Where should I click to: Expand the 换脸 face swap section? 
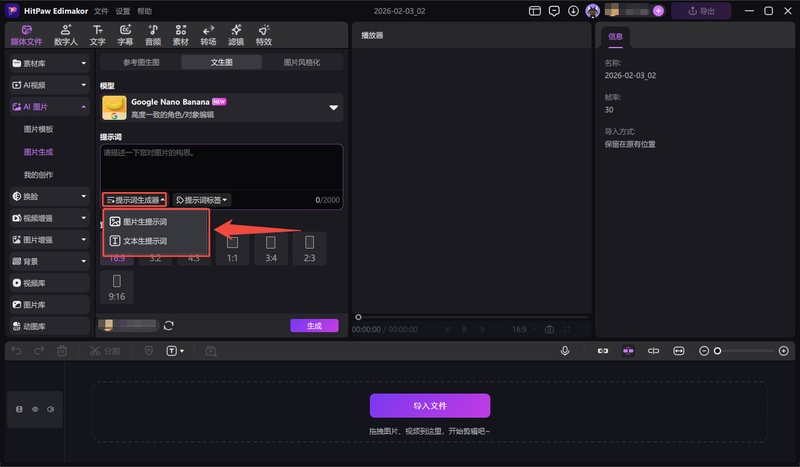coord(50,196)
